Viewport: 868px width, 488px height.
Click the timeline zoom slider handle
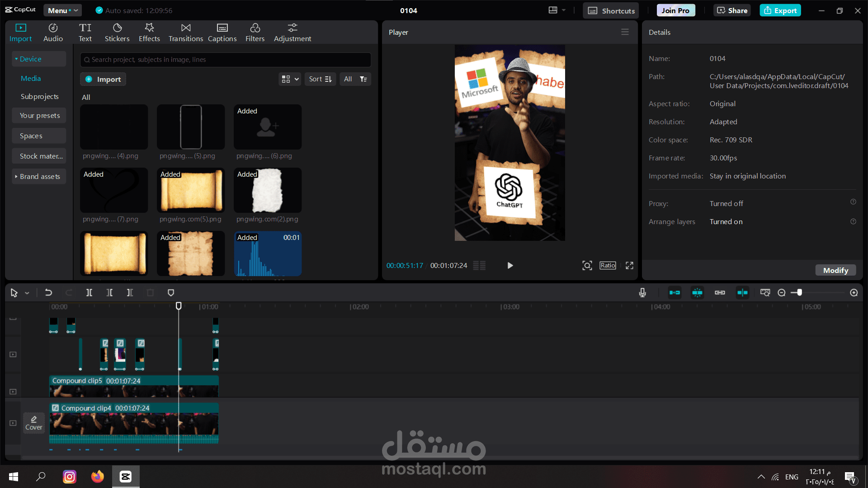[x=799, y=293]
